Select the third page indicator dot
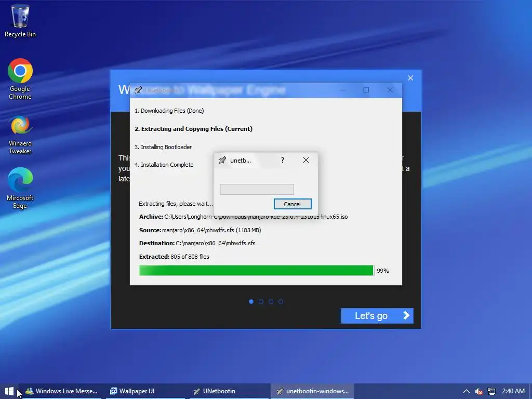The width and height of the screenshot is (532, 399). click(x=271, y=302)
